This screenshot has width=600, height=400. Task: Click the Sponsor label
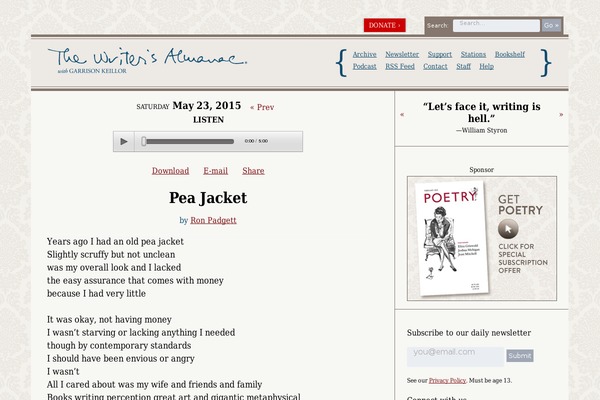click(481, 170)
